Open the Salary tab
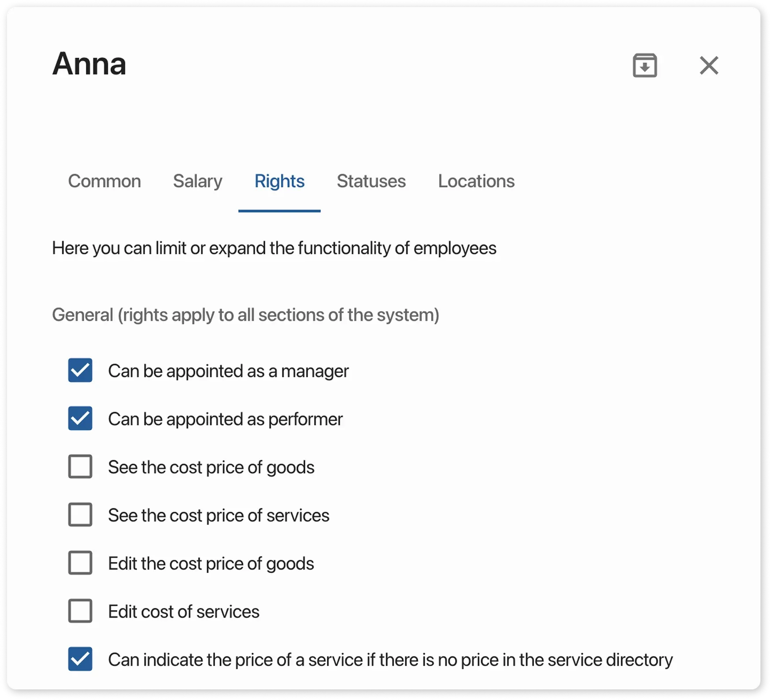The image size is (771, 700). 197,181
